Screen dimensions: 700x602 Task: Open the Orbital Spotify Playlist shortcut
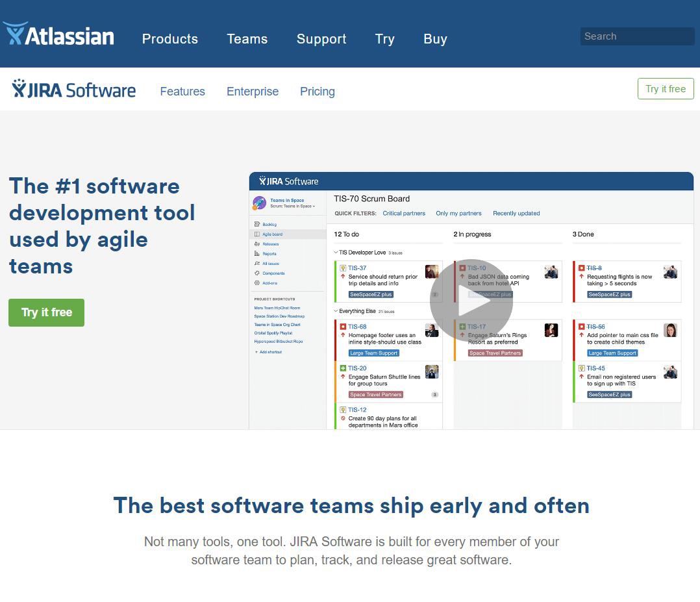273,332
